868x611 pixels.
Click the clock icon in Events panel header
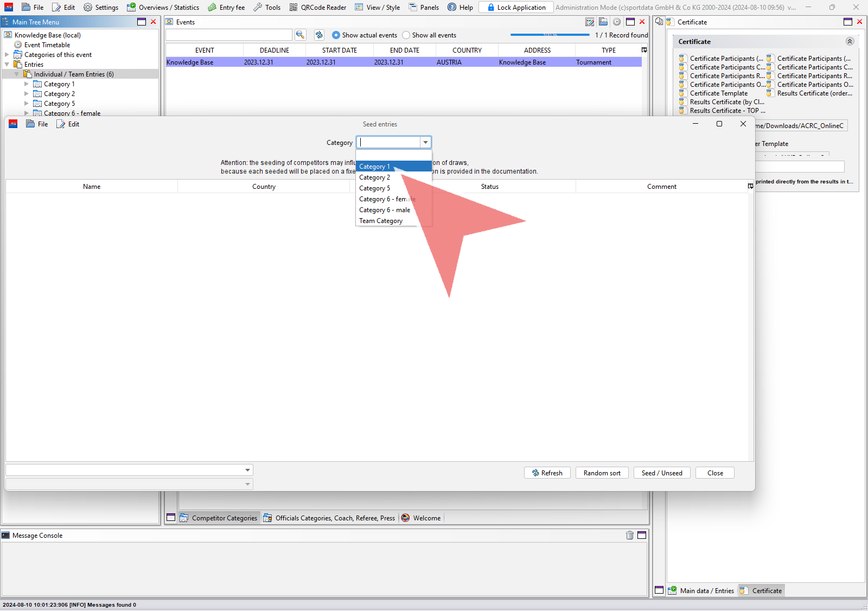coord(617,22)
